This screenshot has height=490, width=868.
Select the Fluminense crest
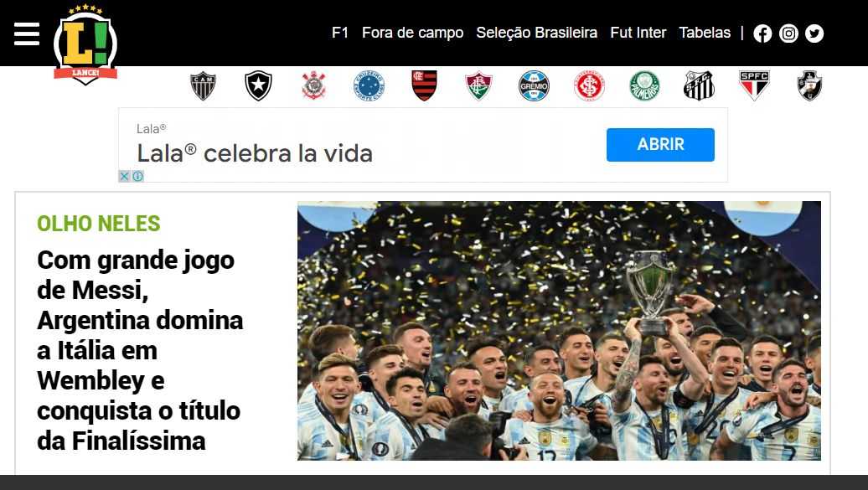(479, 85)
